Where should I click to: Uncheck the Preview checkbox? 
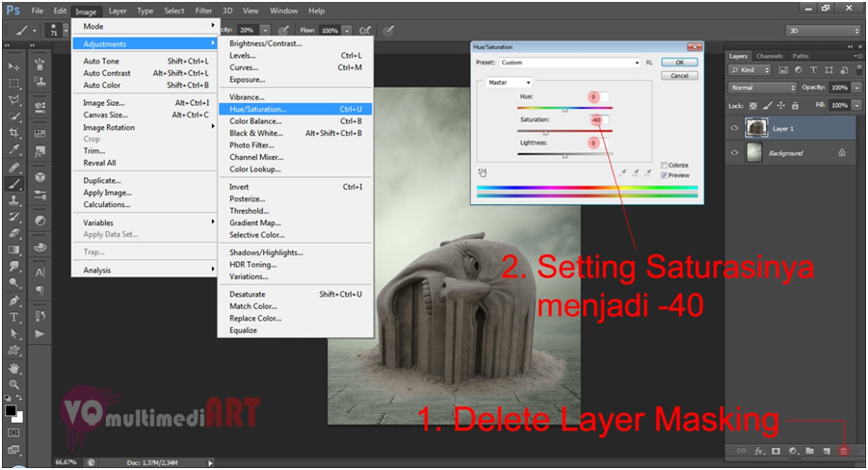pos(665,175)
